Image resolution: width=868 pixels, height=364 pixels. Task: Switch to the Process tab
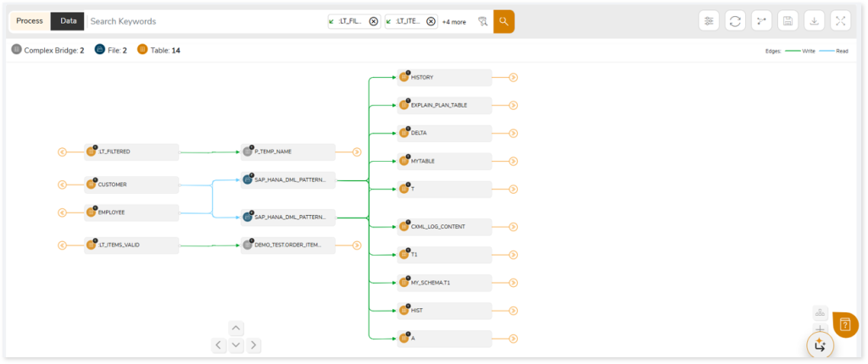point(29,21)
